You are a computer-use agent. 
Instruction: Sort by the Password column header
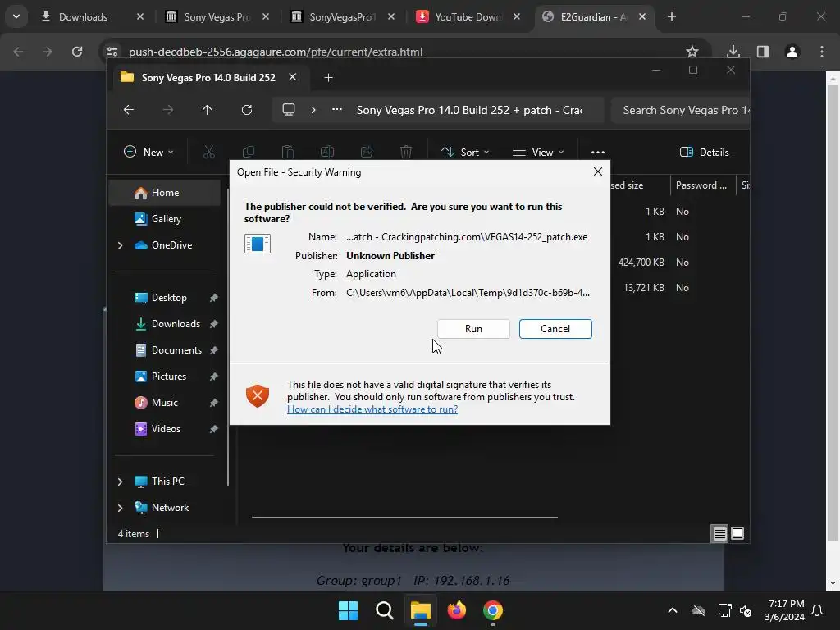(701, 185)
